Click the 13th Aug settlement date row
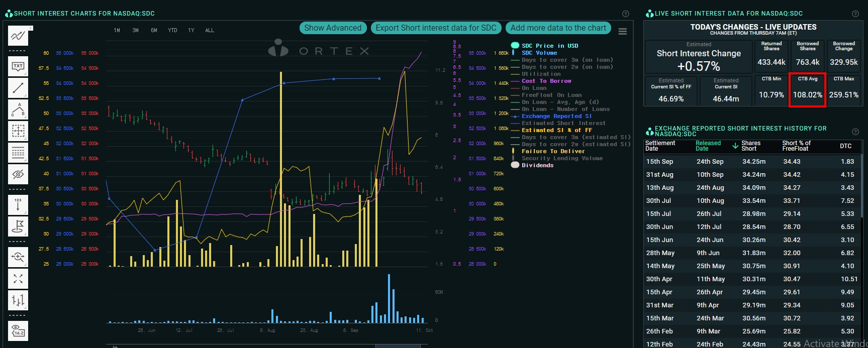The image size is (868, 348). [752, 188]
